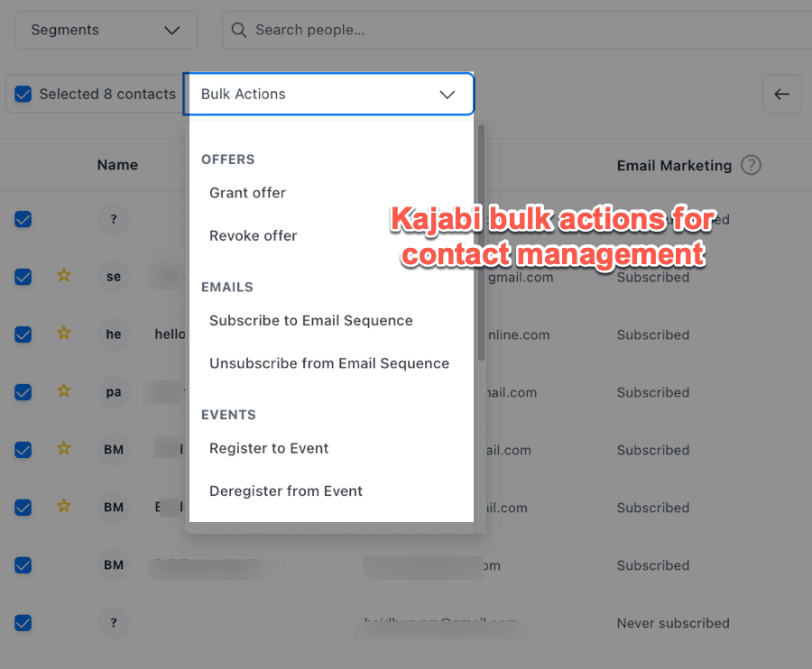
Task: Open the '?' avatar in Never subscribed row
Action: click(x=114, y=622)
